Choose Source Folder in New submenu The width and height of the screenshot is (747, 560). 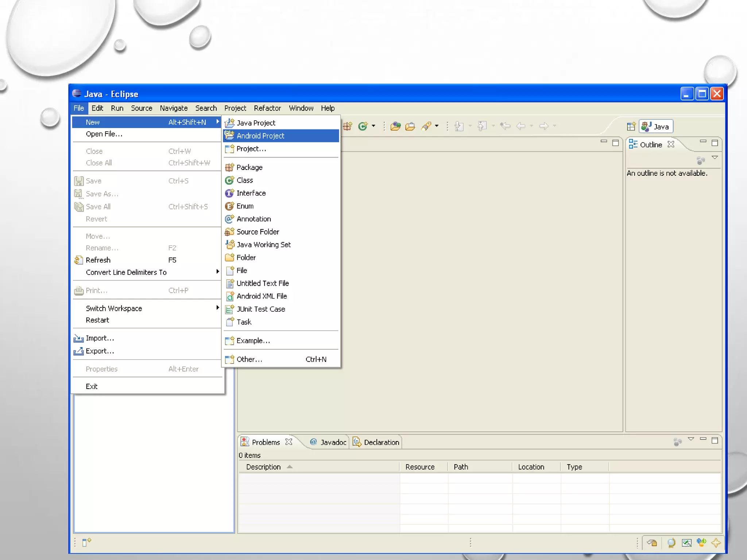pos(281,232)
